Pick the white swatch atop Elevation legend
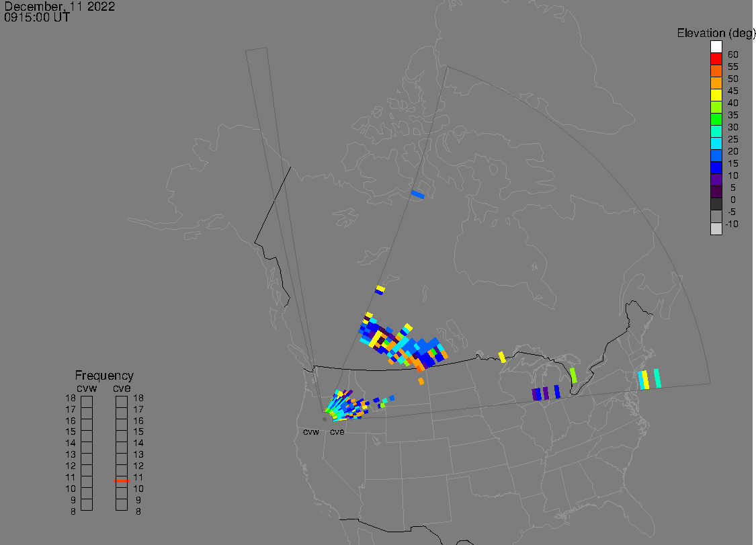Viewport: 756px width, 545px height. pyautogui.click(x=716, y=47)
